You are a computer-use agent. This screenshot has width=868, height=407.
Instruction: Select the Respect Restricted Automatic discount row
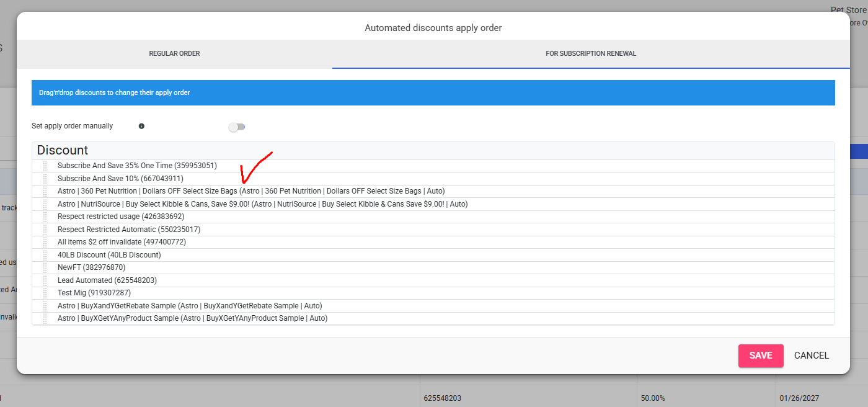129,230
